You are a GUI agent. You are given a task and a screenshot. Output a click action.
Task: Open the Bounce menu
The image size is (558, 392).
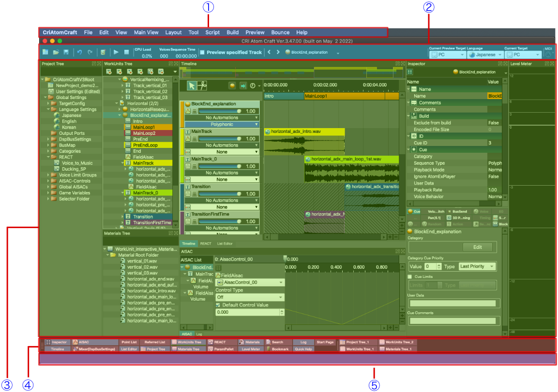point(280,32)
